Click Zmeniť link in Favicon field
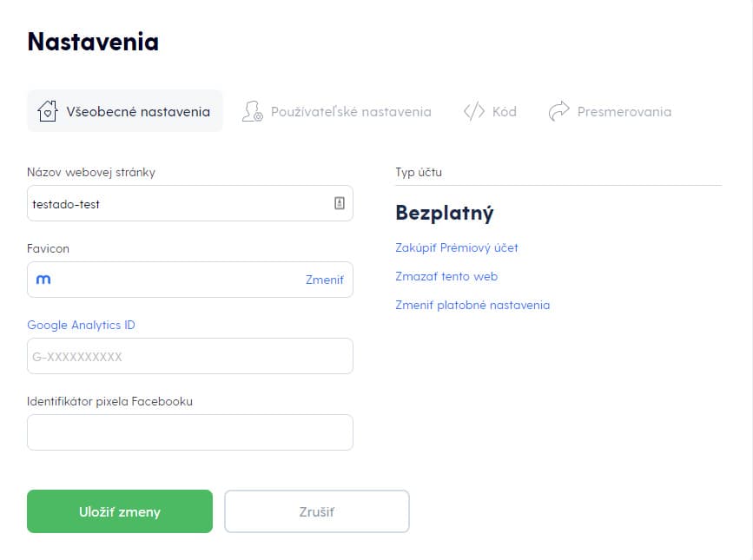Screen dimensions: 753x560 [325, 280]
